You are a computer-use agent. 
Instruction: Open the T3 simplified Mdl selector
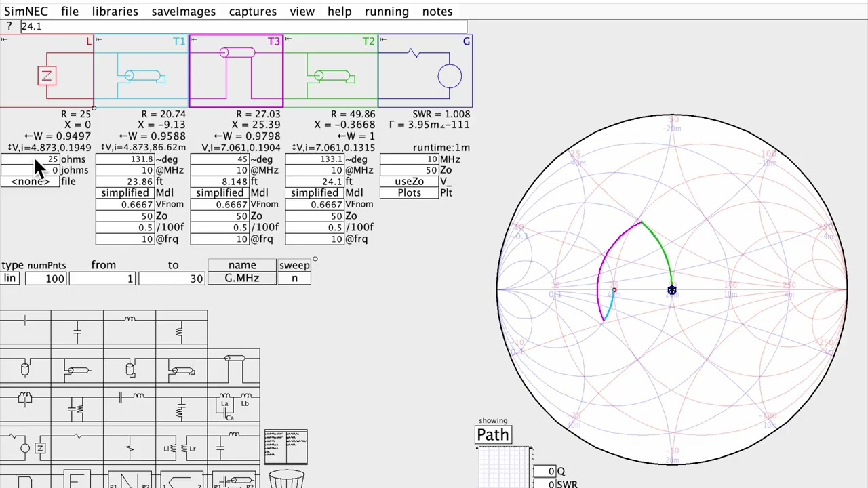tap(220, 193)
